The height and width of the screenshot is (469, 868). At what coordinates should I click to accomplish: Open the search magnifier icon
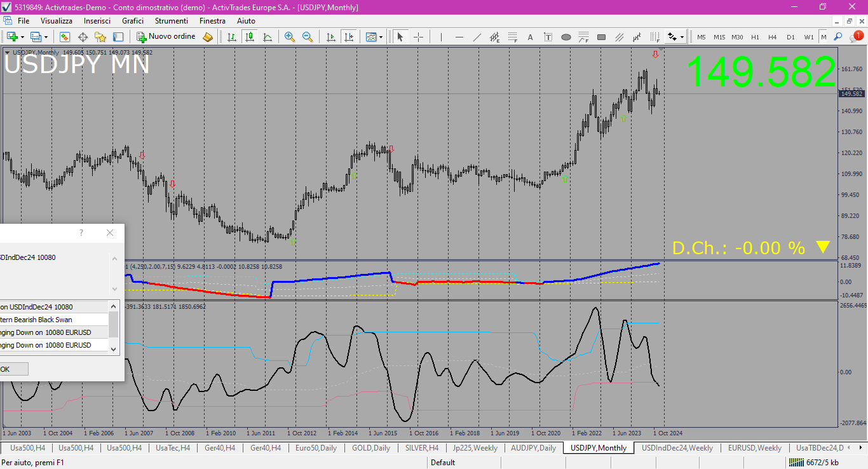click(x=838, y=37)
